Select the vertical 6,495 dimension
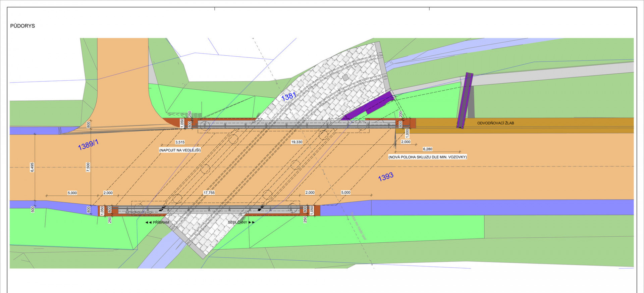644x293 pixels. pos(32,167)
